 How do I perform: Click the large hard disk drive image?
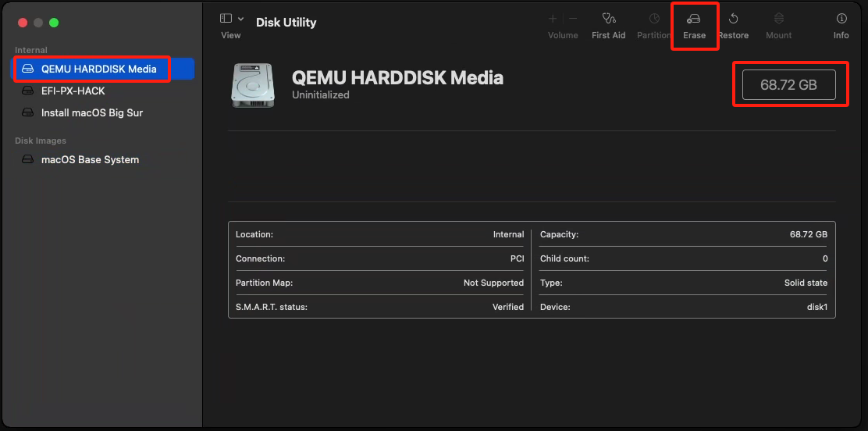[x=252, y=85]
